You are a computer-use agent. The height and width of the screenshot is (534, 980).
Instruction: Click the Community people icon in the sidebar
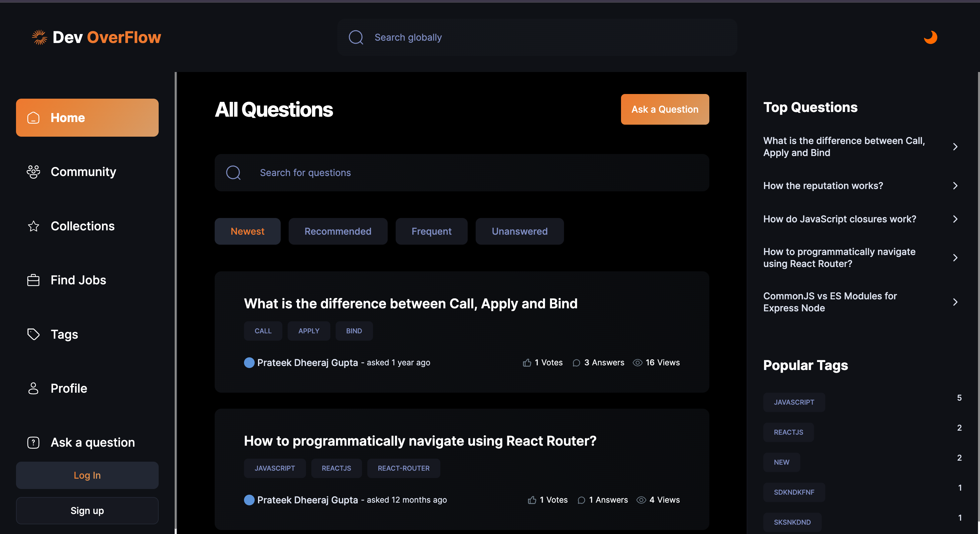tap(33, 172)
